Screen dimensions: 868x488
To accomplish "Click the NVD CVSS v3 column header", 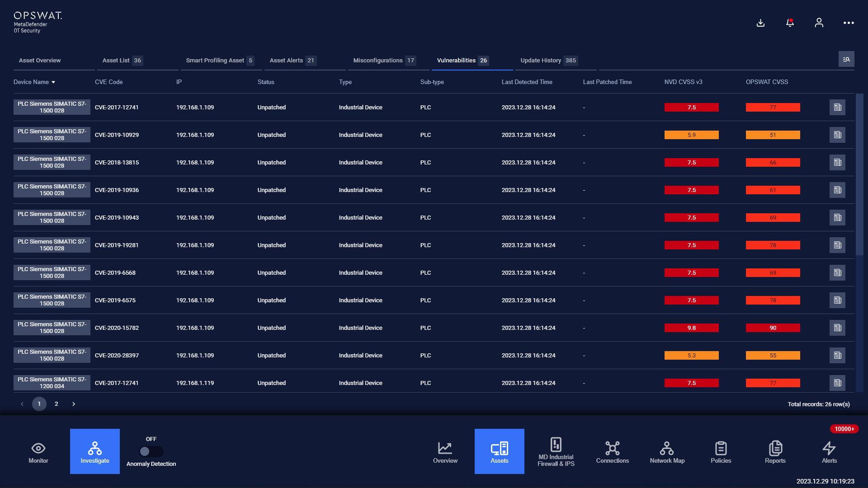I will (x=683, y=82).
